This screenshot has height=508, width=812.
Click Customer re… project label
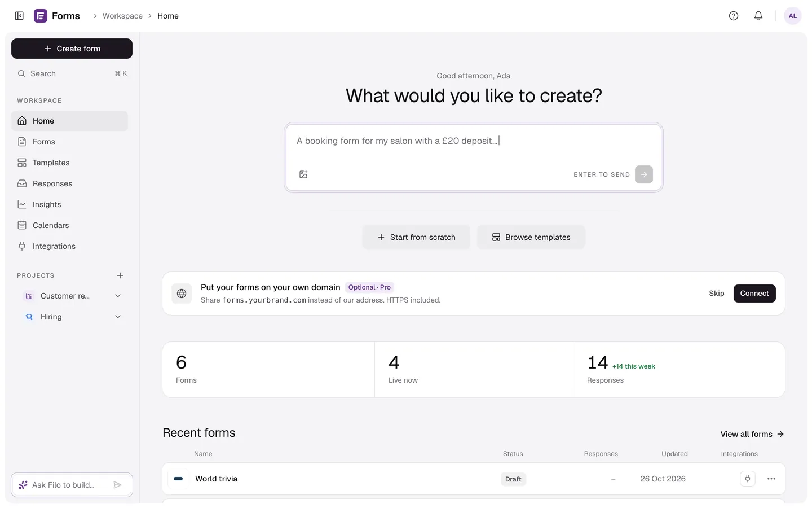click(65, 296)
